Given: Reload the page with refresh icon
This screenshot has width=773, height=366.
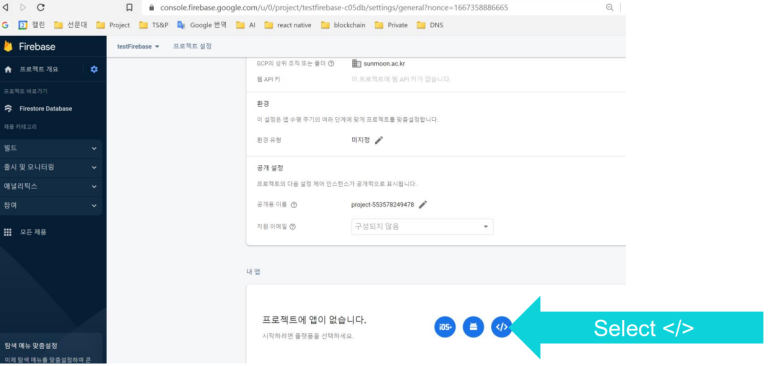Looking at the screenshot, I should pyautogui.click(x=41, y=7).
